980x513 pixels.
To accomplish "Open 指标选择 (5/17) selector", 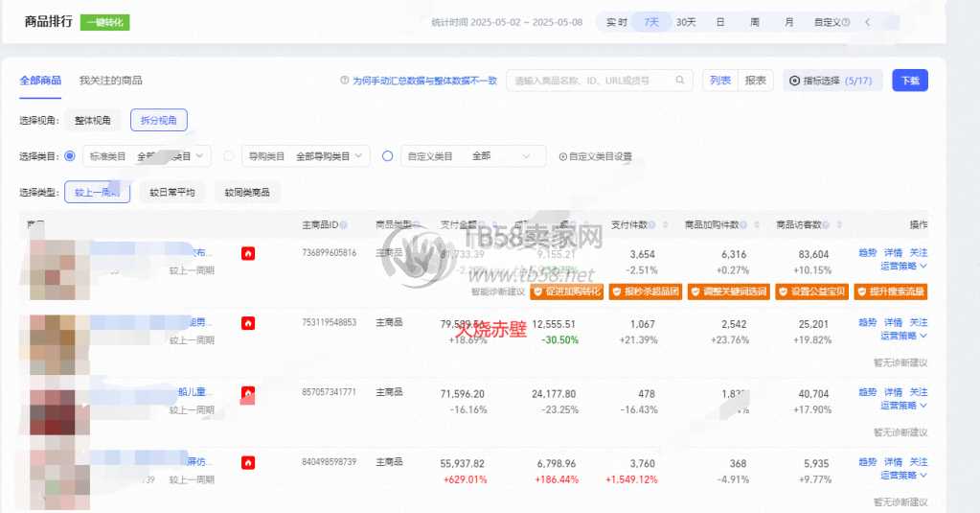I will tap(832, 81).
